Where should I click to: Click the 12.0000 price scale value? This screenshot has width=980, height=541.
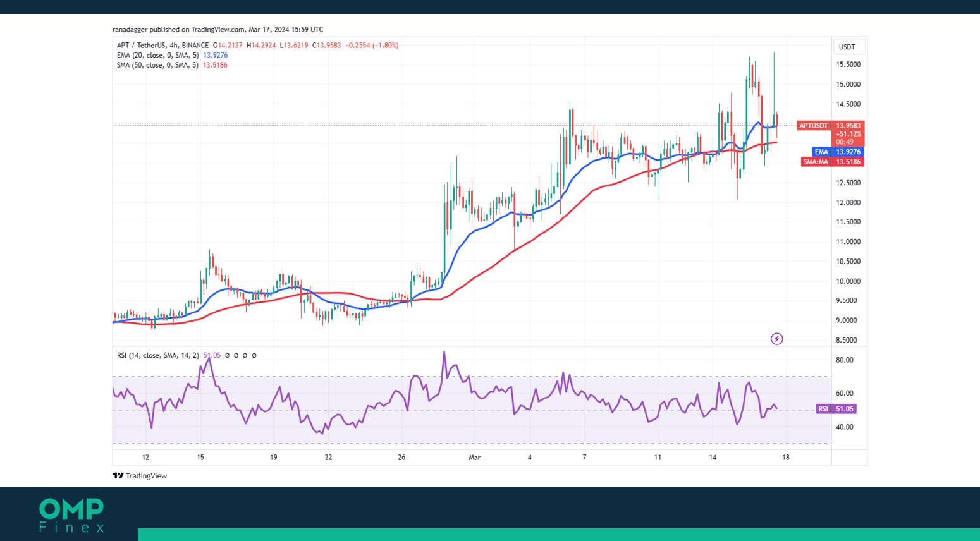pyautogui.click(x=848, y=203)
